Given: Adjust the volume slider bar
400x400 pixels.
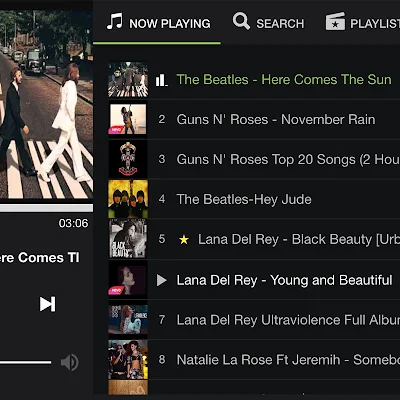Looking at the screenshot, I should 25,362.
